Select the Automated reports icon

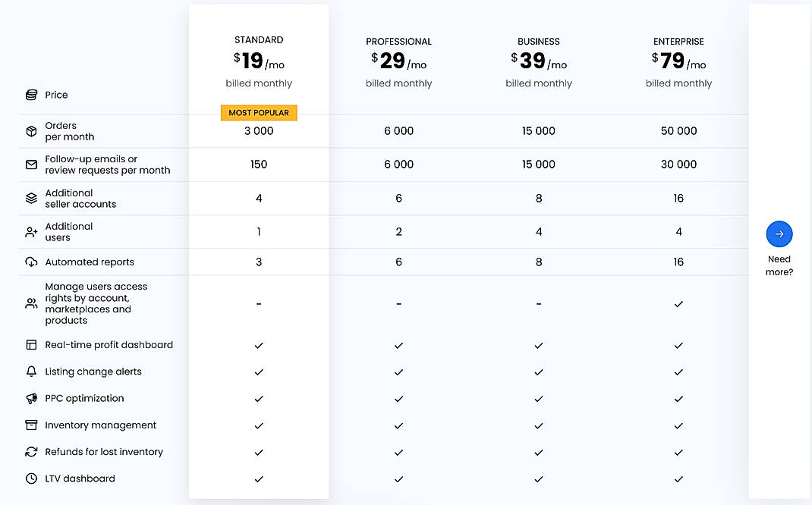[30, 262]
